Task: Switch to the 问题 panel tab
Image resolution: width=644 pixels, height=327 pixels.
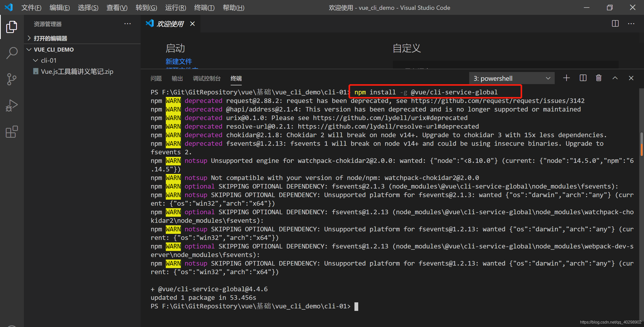Action: click(156, 78)
